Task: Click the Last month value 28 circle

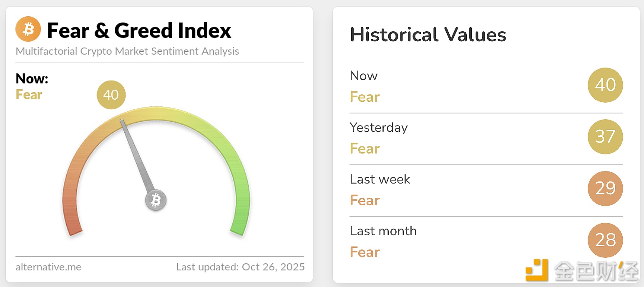Action: (x=605, y=240)
